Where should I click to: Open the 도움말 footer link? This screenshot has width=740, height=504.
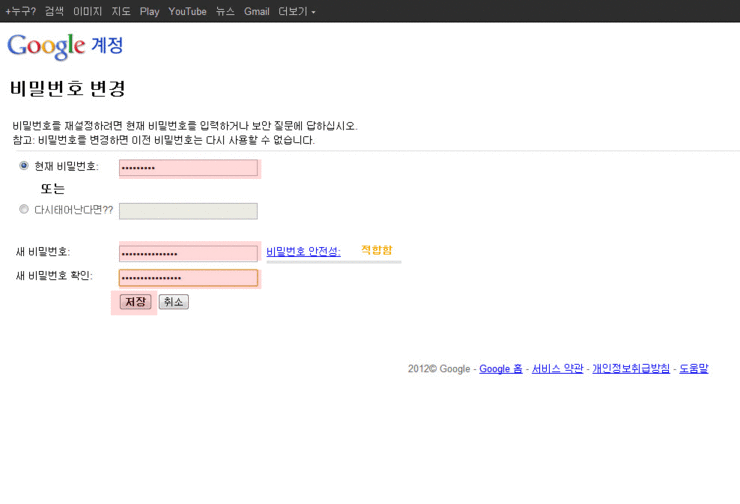[x=694, y=369]
